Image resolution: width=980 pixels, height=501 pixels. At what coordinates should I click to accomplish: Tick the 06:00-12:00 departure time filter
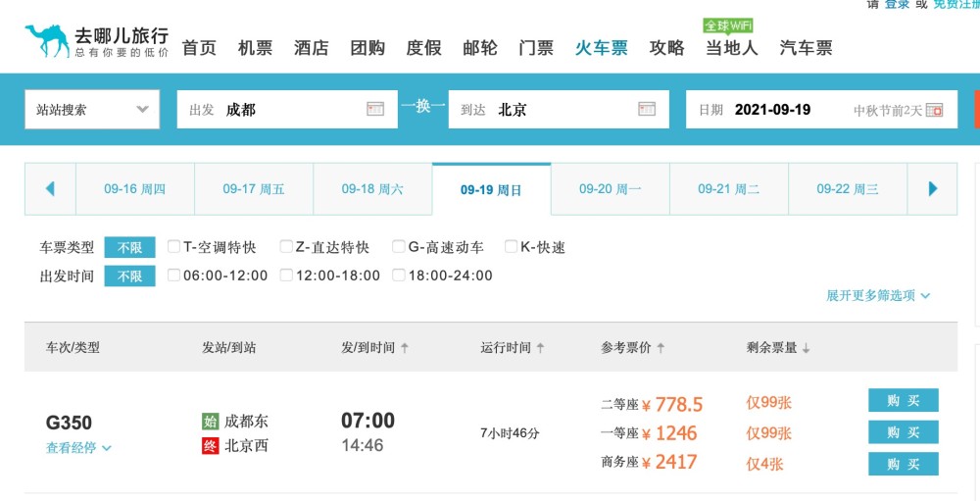tap(174, 276)
